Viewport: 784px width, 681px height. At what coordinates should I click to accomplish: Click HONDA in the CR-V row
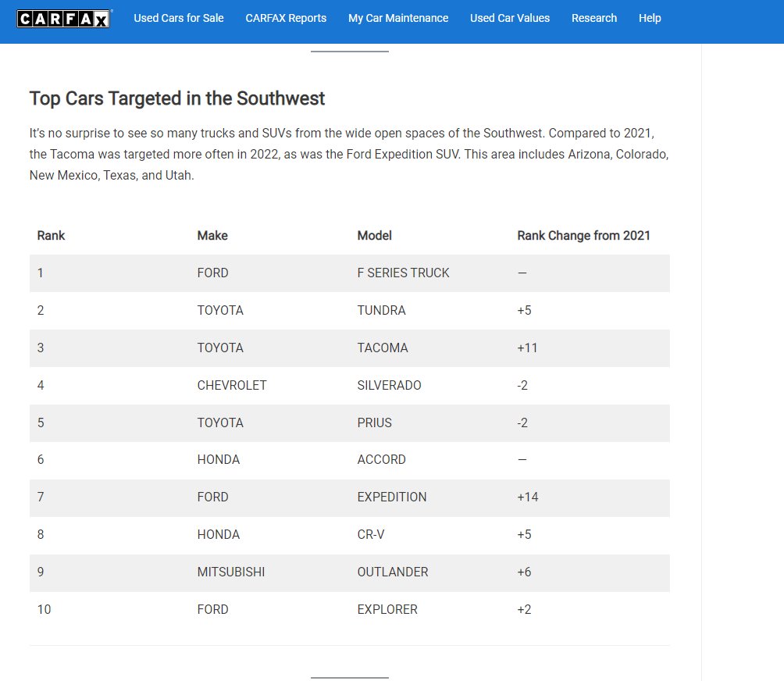[219, 534]
